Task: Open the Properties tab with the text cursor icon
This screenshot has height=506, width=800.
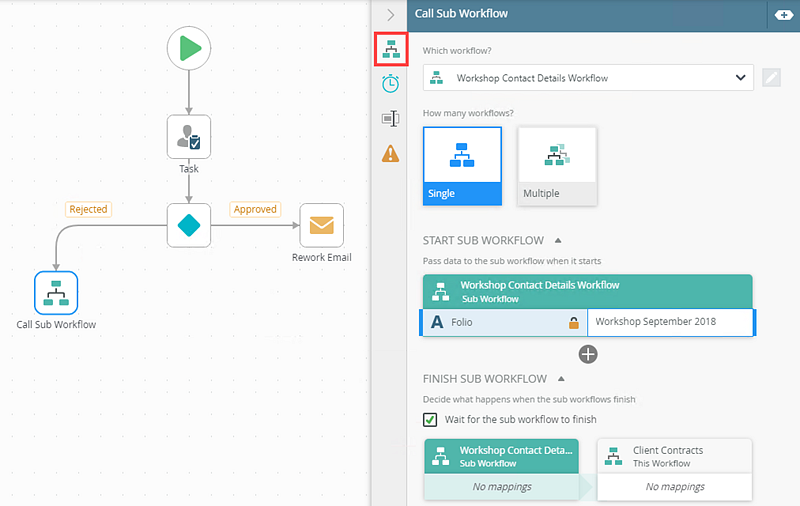Action: [390, 119]
